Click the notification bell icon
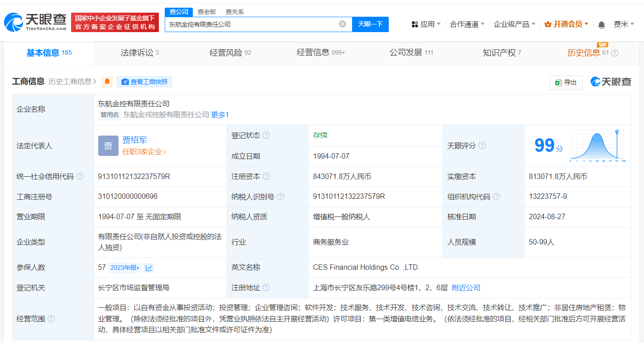 601,24
